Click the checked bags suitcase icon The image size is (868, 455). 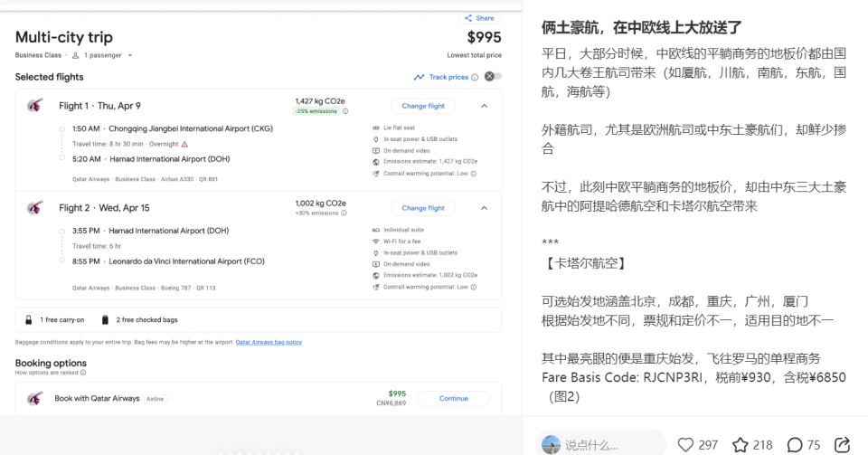tap(105, 320)
